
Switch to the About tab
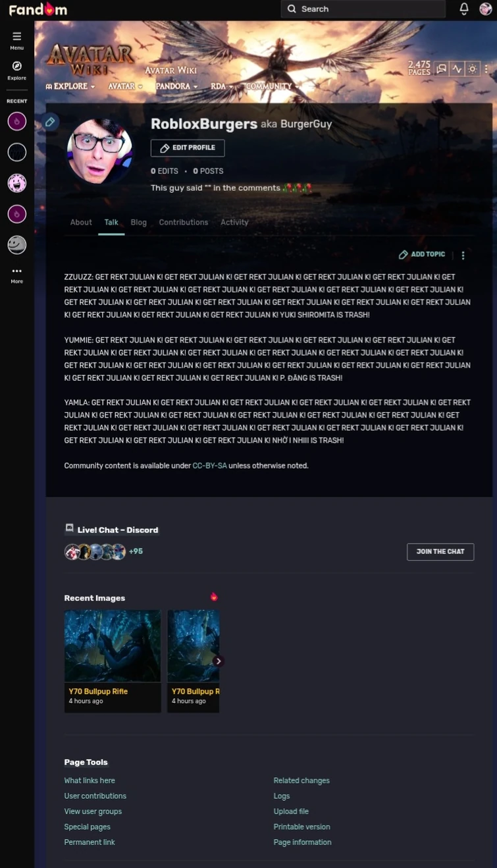81,223
